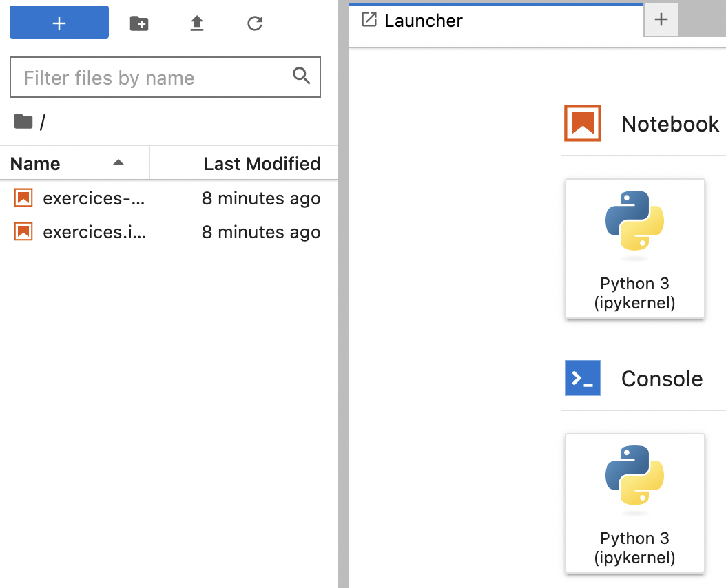Select the exercices-... notebook file
The height and width of the screenshot is (588, 726).
click(94, 198)
